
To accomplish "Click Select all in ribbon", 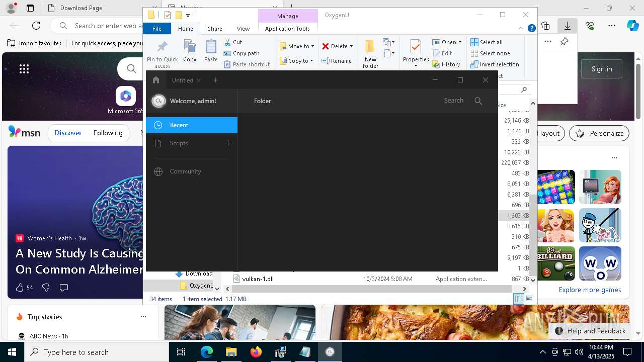I will [x=487, y=42].
